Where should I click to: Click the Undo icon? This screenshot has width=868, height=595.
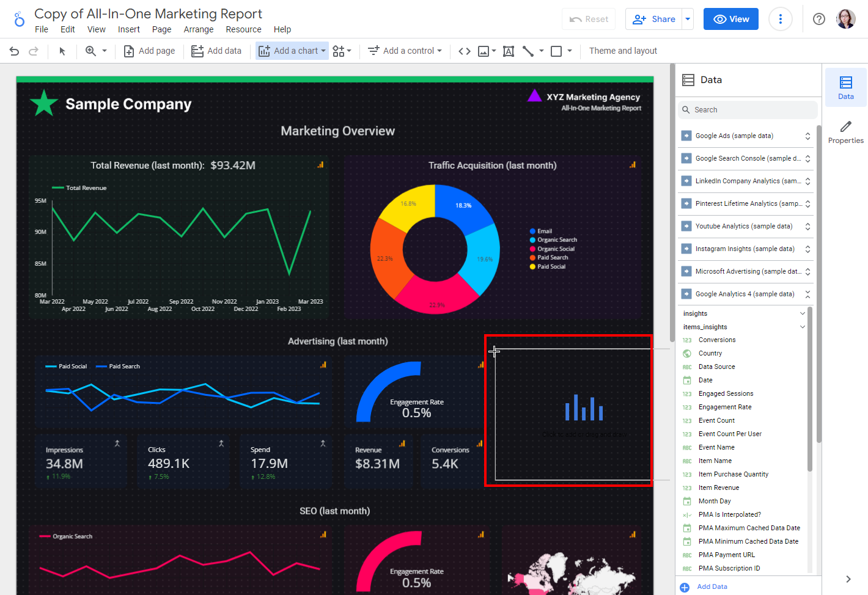(14, 51)
